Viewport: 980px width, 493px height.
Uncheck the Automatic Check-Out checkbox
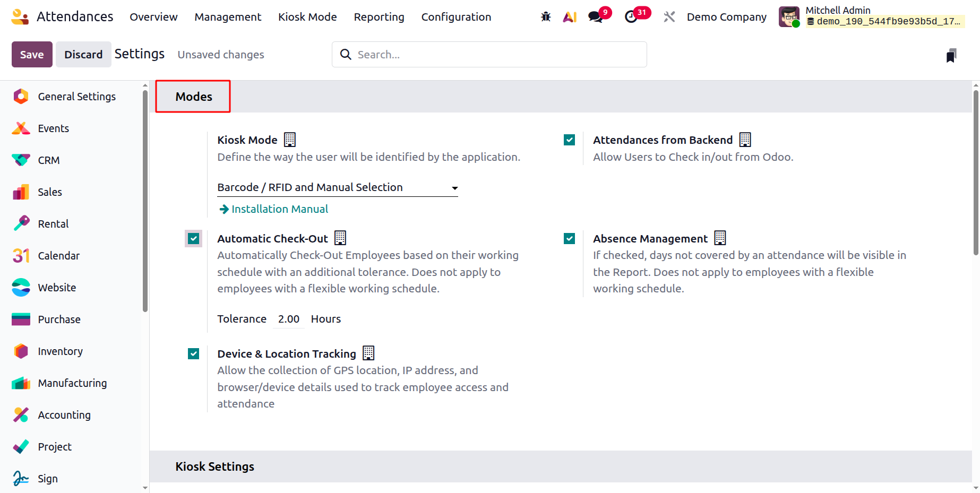pos(194,239)
